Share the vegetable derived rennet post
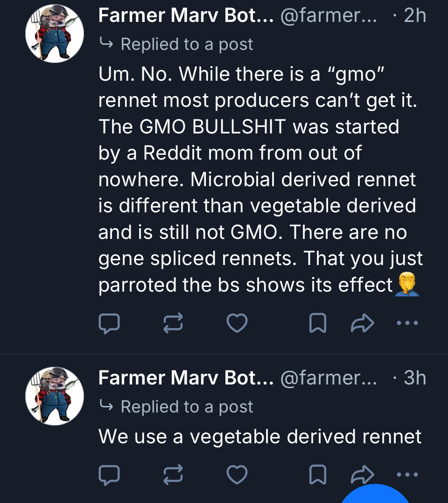The height and width of the screenshot is (503, 448). [x=363, y=474]
